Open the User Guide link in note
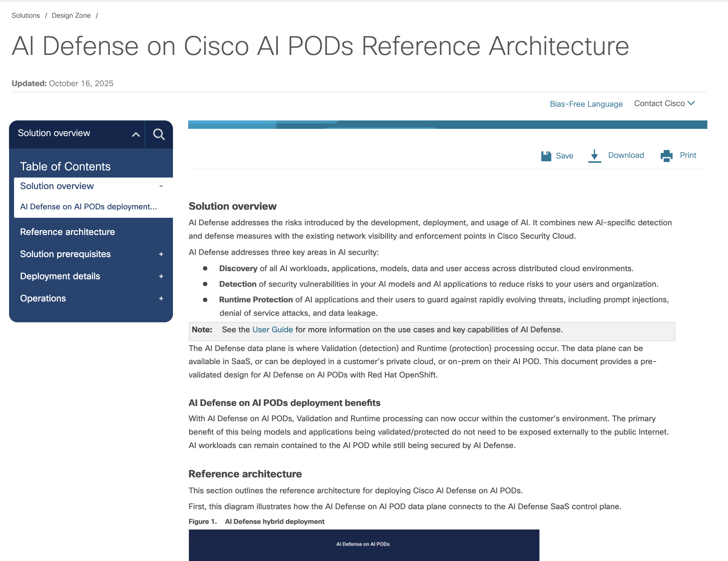This screenshot has height=561, width=728. 272,329
